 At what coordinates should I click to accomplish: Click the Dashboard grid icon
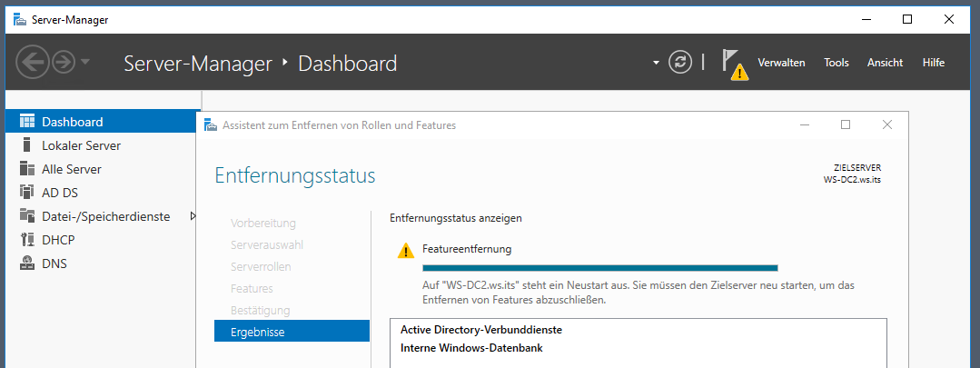tap(27, 121)
